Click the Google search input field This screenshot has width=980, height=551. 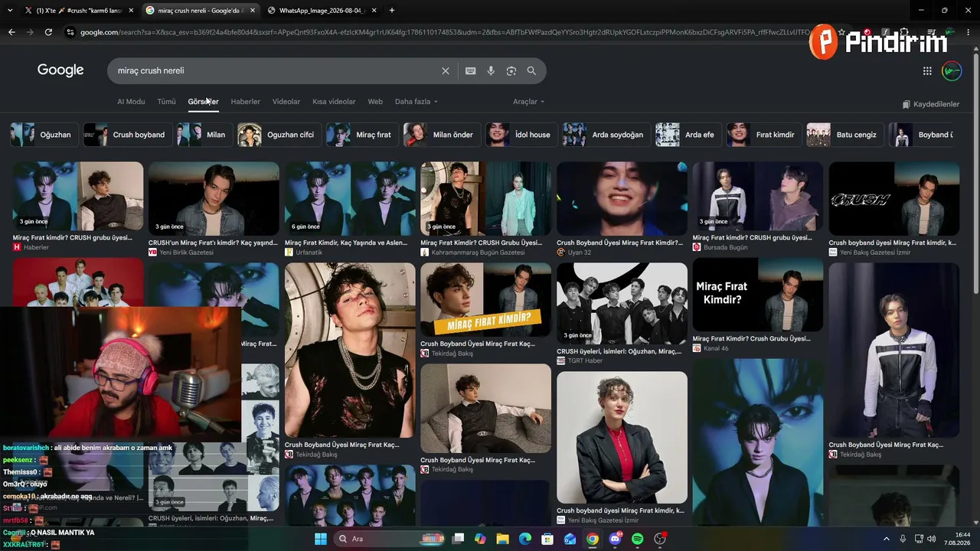click(x=276, y=70)
